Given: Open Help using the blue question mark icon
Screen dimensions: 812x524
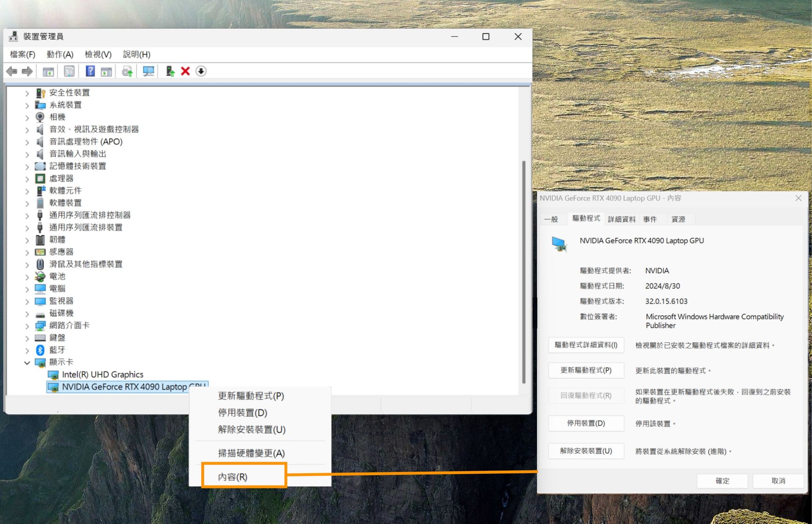Looking at the screenshot, I should click(x=90, y=71).
